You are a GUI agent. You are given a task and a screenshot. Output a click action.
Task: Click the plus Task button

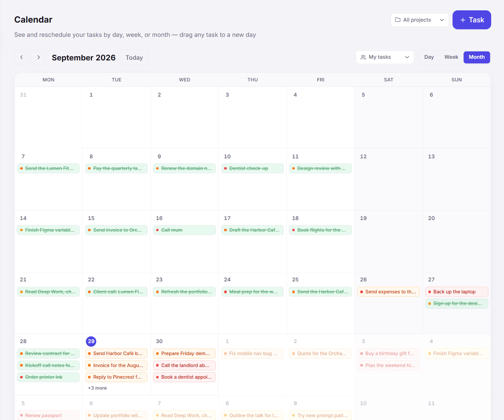click(x=472, y=20)
